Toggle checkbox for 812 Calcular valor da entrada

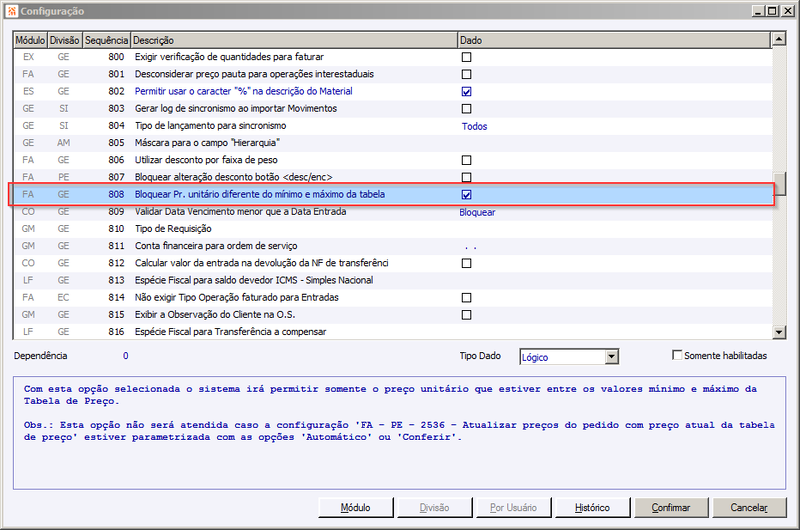point(466,263)
